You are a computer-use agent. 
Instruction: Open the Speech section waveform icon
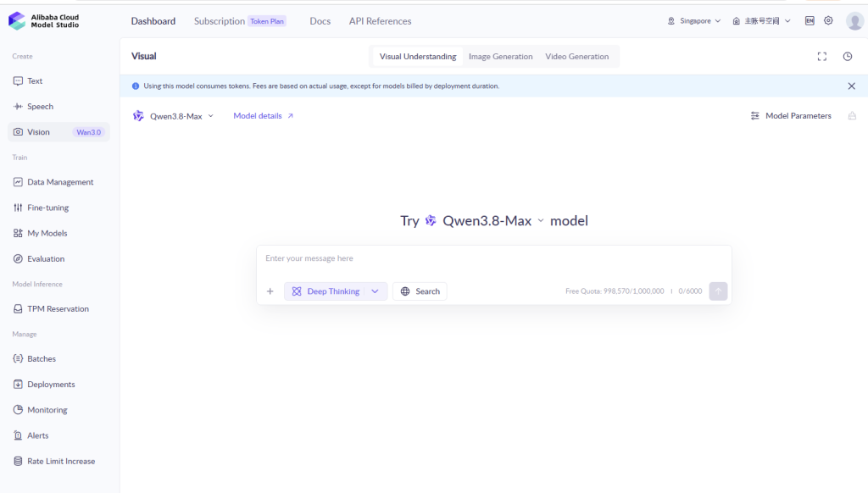pyautogui.click(x=18, y=106)
